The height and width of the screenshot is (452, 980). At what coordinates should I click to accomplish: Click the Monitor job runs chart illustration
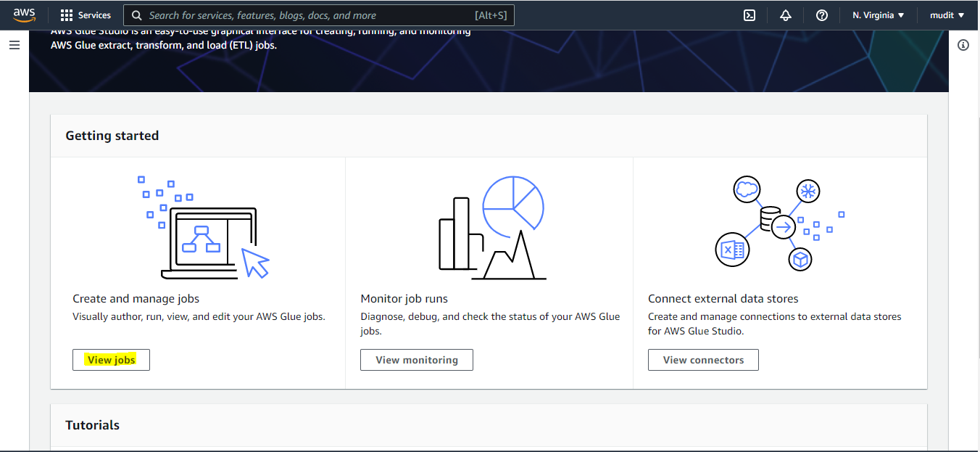pos(492,227)
